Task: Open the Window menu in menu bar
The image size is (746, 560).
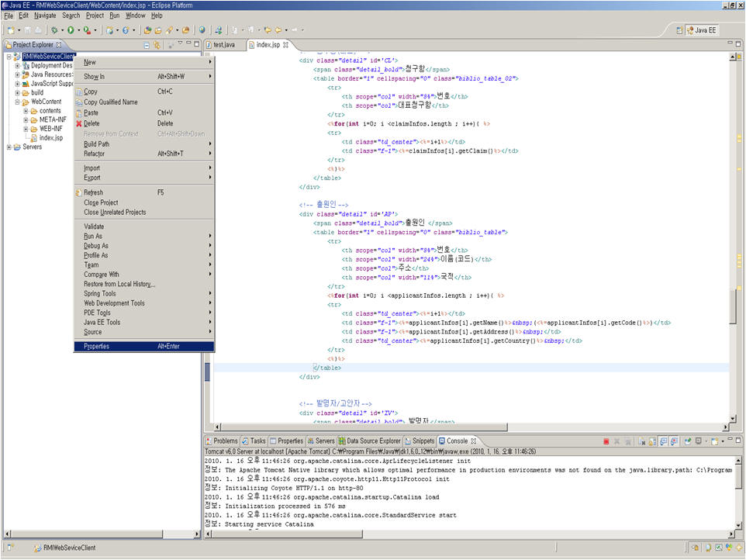Action: tap(135, 16)
